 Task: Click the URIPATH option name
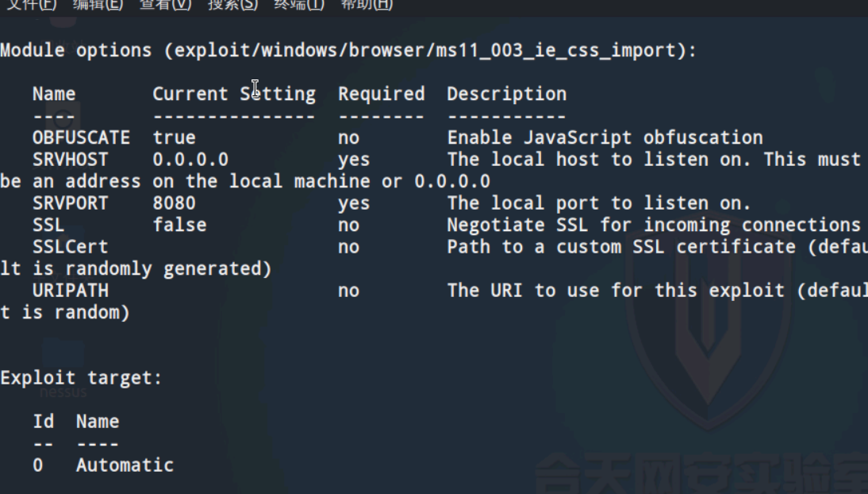[71, 291]
